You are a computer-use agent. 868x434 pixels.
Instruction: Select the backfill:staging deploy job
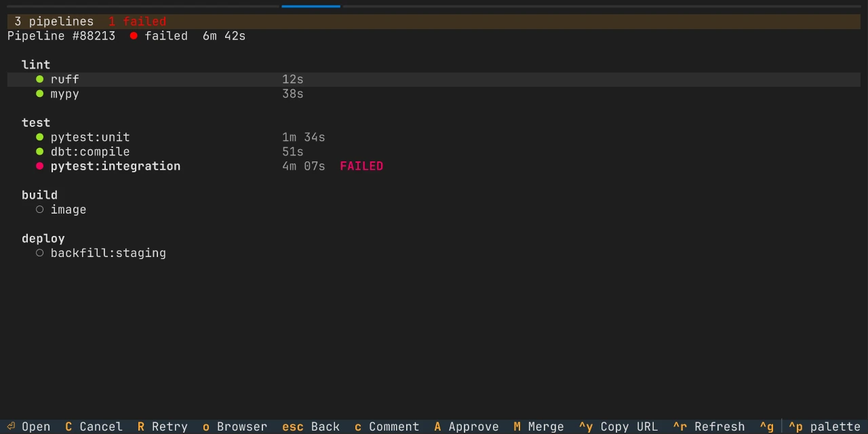click(x=434, y=253)
